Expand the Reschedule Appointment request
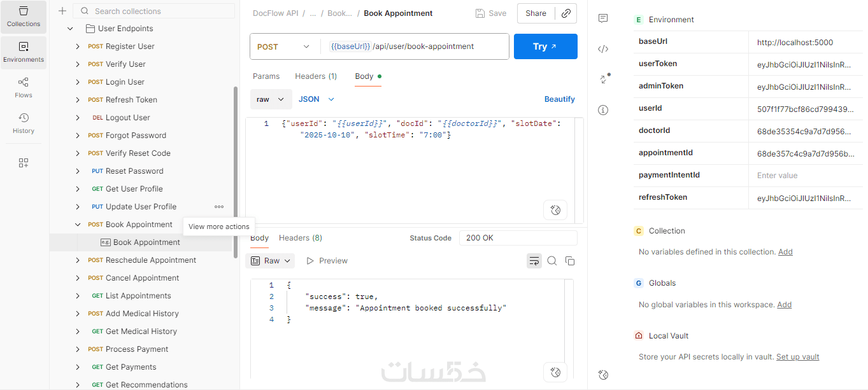Screen dimensions: 868x390 [78, 260]
